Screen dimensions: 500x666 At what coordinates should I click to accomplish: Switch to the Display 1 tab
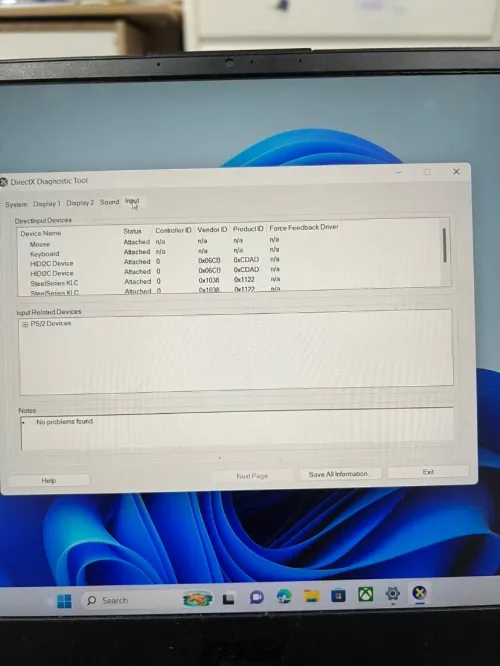point(47,203)
